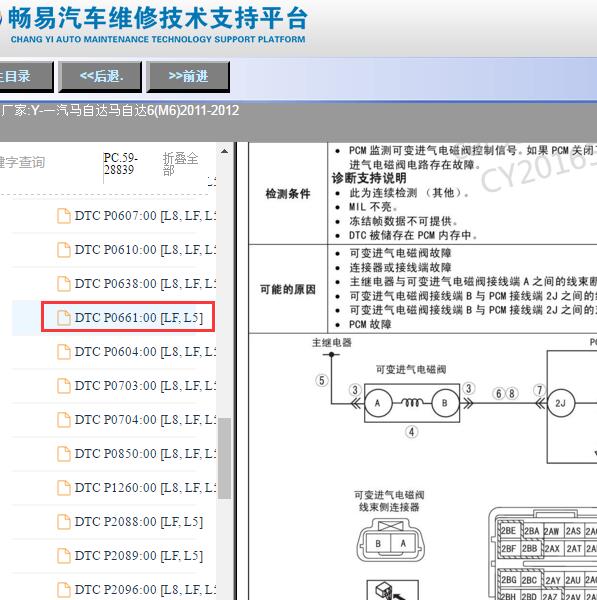Click the tree panel scroll-up arrow

click(224, 152)
